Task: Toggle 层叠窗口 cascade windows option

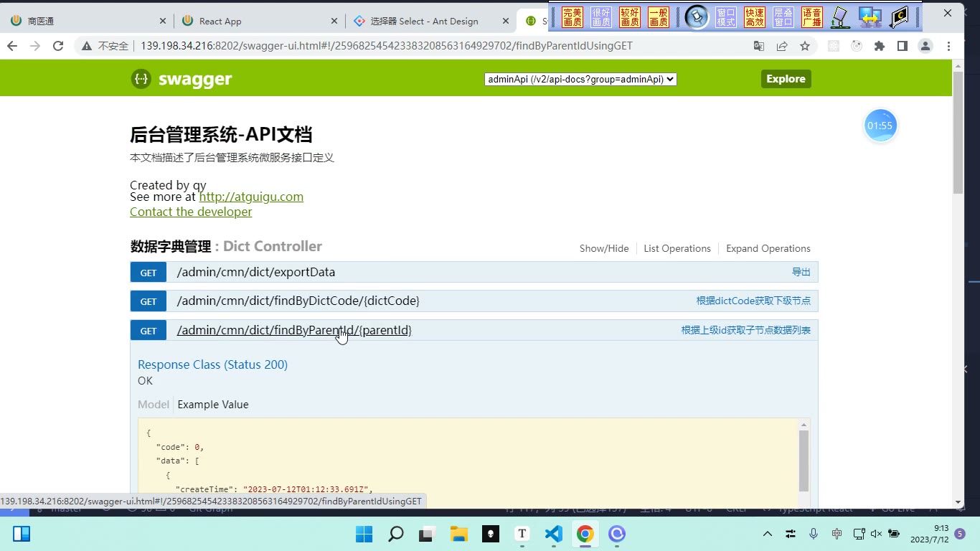Action: 783,17
